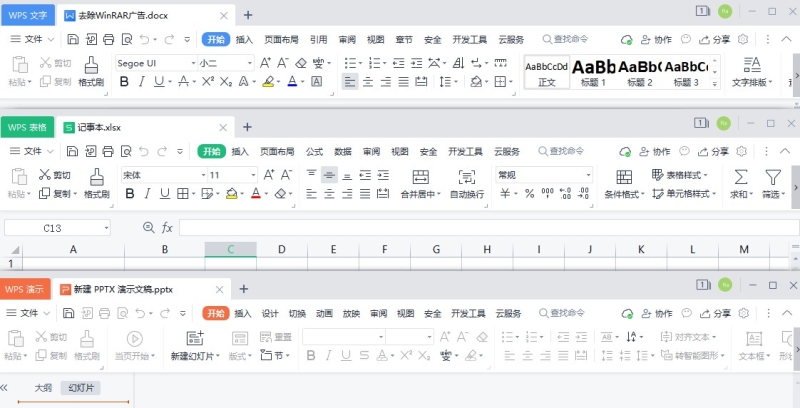Decrease indent in WPS Writer
The width and height of the screenshot is (800, 408).
click(x=398, y=63)
